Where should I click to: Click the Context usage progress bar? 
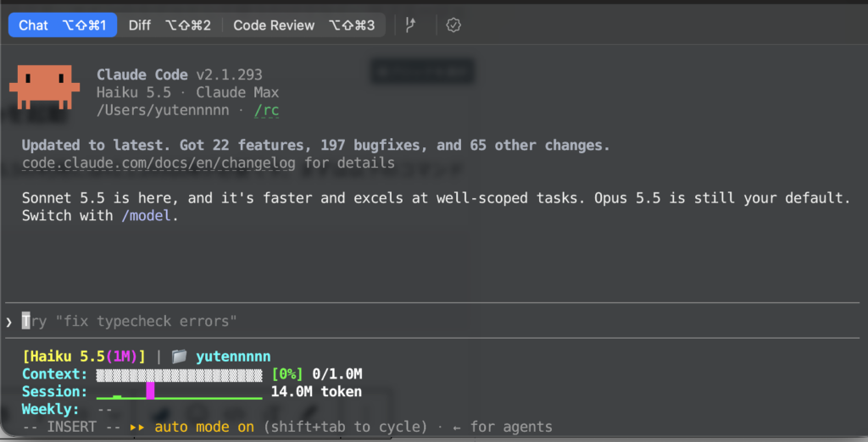point(180,374)
